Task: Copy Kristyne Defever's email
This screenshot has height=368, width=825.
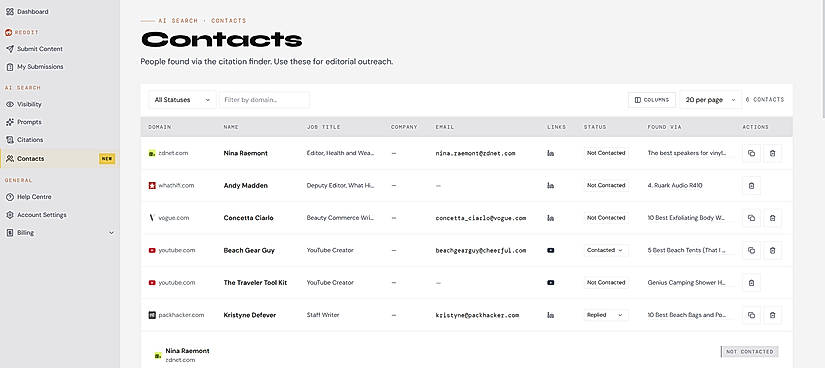Action: point(751,315)
